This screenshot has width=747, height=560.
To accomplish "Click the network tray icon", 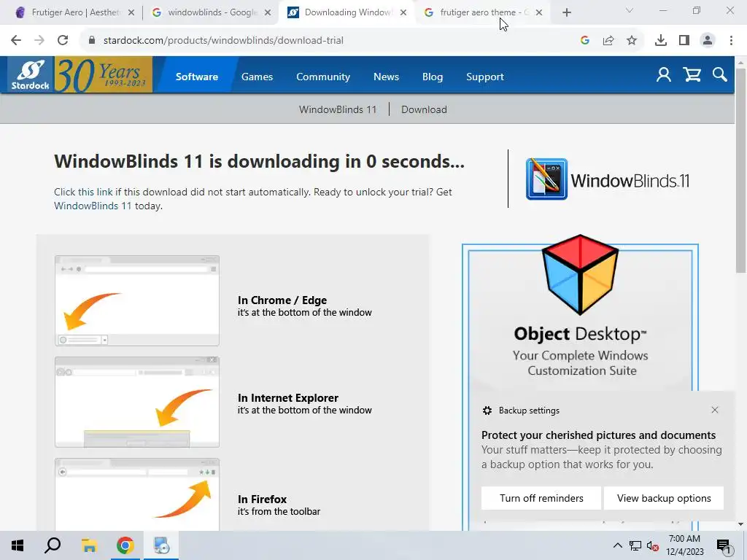I will pos(635,545).
